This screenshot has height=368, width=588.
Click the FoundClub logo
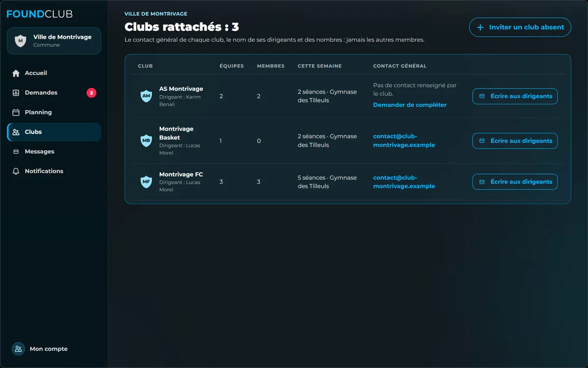click(x=39, y=14)
